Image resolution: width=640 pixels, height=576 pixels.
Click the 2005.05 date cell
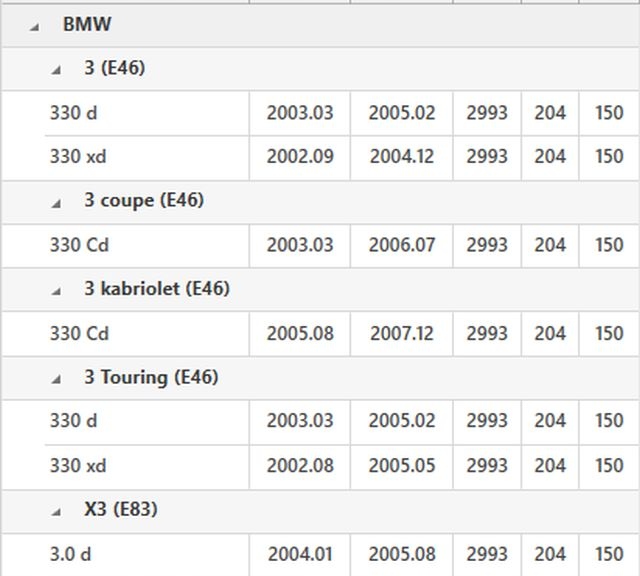point(402,466)
